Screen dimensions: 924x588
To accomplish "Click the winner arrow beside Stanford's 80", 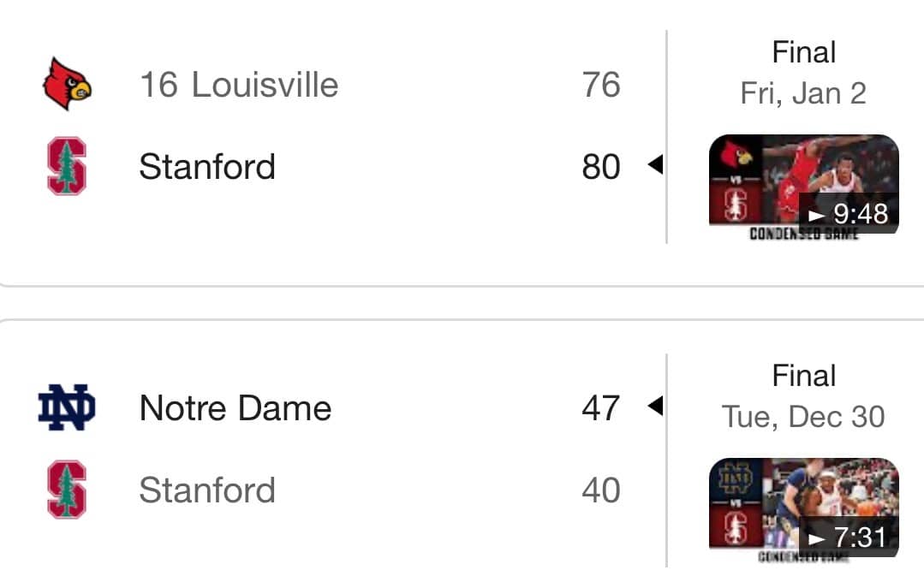I will [x=655, y=165].
